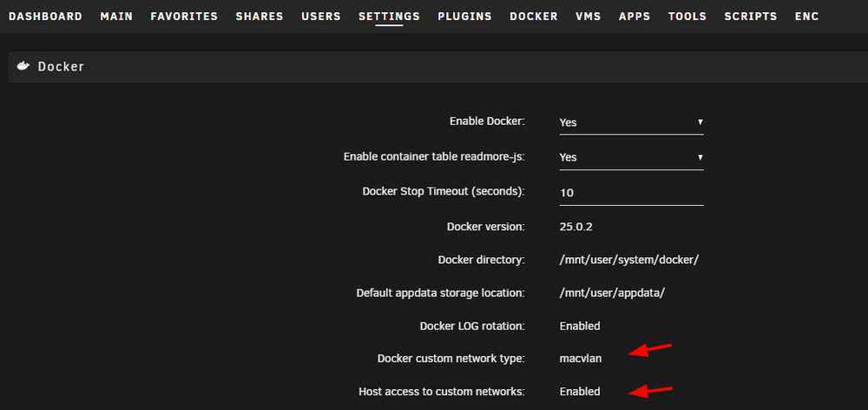This screenshot has width=868, height=410.
Task: Open the Enable Docker dropdown
Action: (632, 122)
